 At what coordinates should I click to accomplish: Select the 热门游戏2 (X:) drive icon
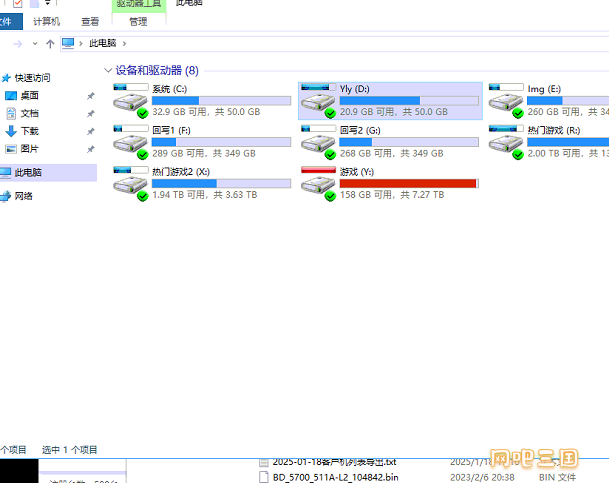coord(130,183)
